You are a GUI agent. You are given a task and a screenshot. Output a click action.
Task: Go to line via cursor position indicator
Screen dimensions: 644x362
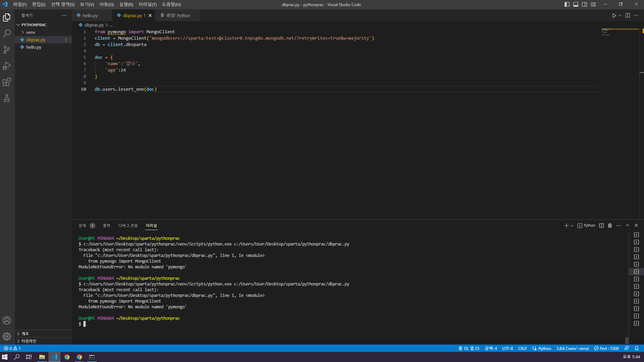[x=469, y=349]
